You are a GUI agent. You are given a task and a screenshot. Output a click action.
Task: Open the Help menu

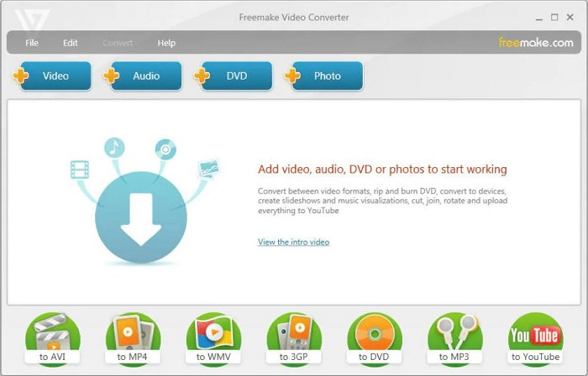pyautogui.click(x=166, y=43)
